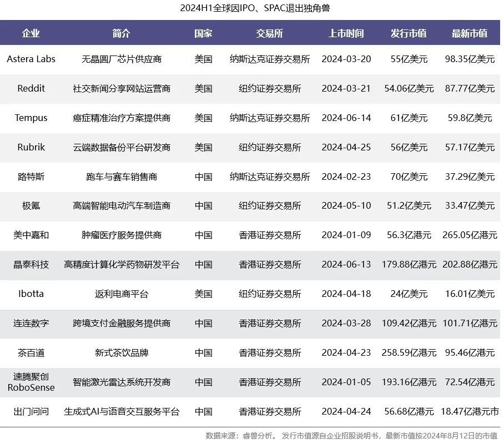Select the '出门问问' company cell

pyautogui.click(x=31, y=411)
